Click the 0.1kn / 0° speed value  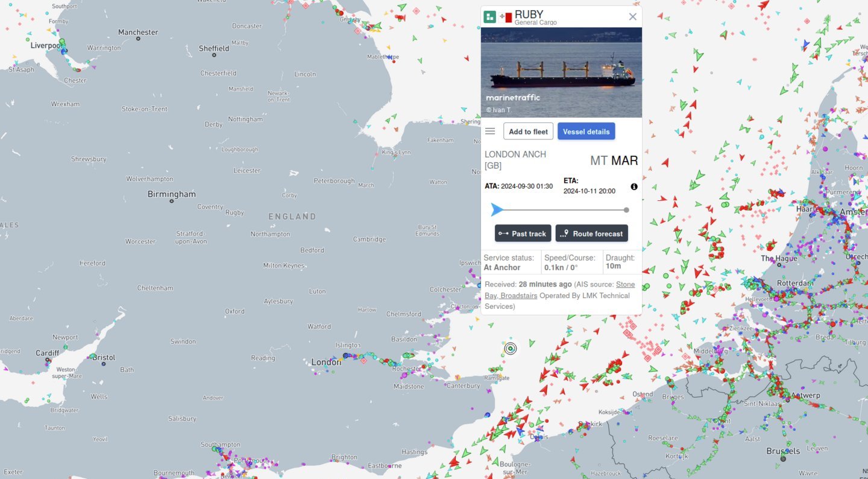(x=561, y=267)
